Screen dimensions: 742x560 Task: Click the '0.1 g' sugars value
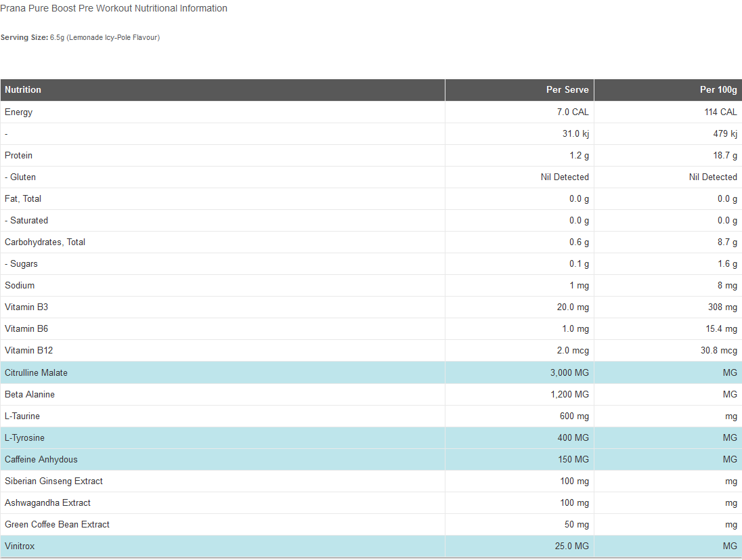(580, 264)
